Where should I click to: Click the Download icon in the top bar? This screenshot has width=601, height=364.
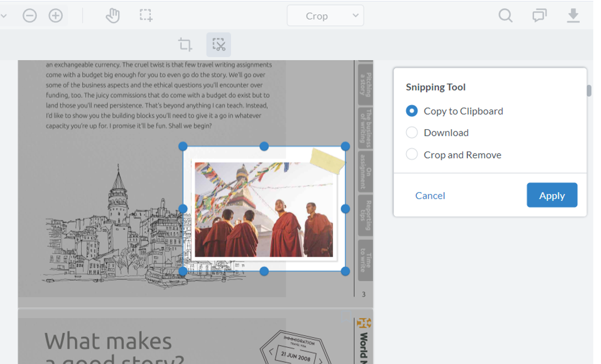pos(573,16)
